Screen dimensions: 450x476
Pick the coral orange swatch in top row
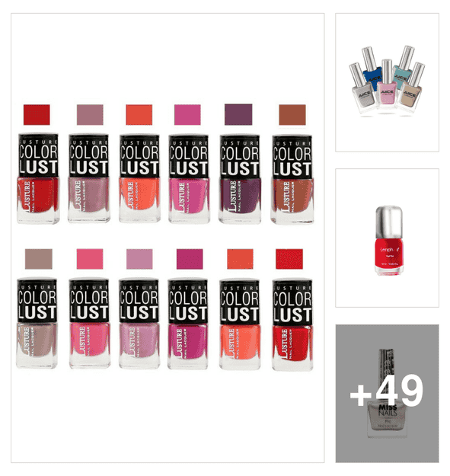point(139,115)
